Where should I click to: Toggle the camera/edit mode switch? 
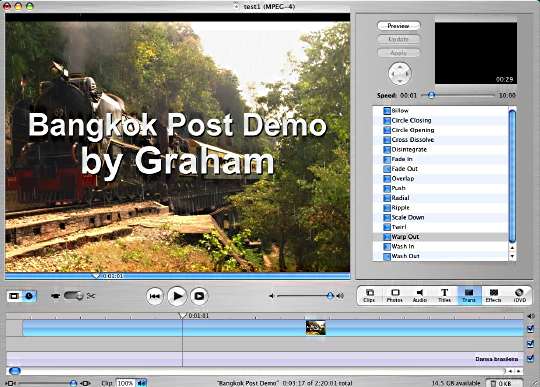coord(73,296)
